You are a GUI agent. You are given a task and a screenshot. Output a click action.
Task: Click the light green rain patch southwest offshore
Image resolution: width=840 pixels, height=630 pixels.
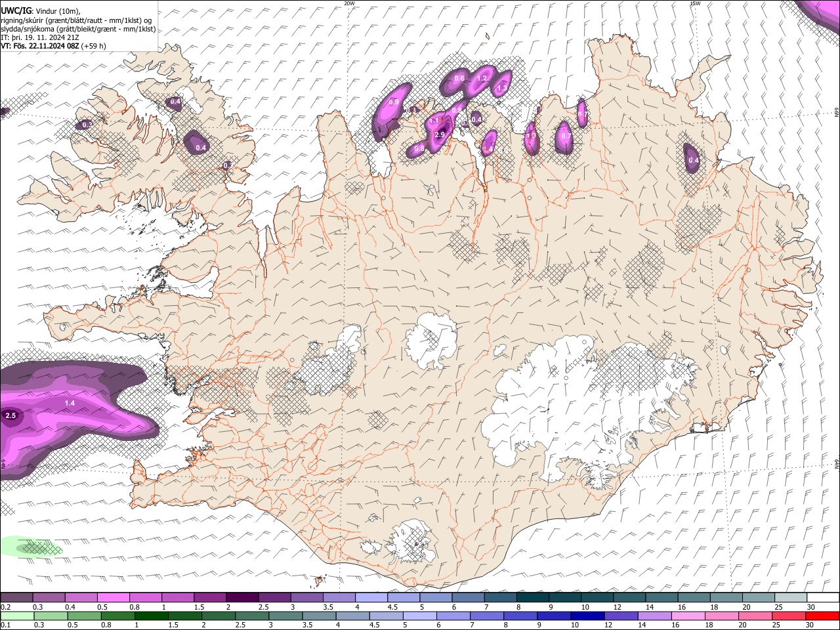(30, 547)
